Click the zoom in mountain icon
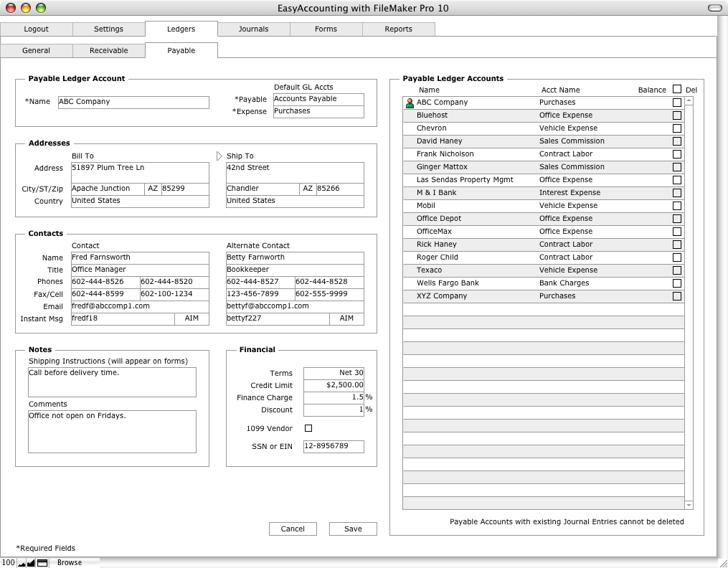Viewport: 728px width, 568px height. click(x=31, y=563)
